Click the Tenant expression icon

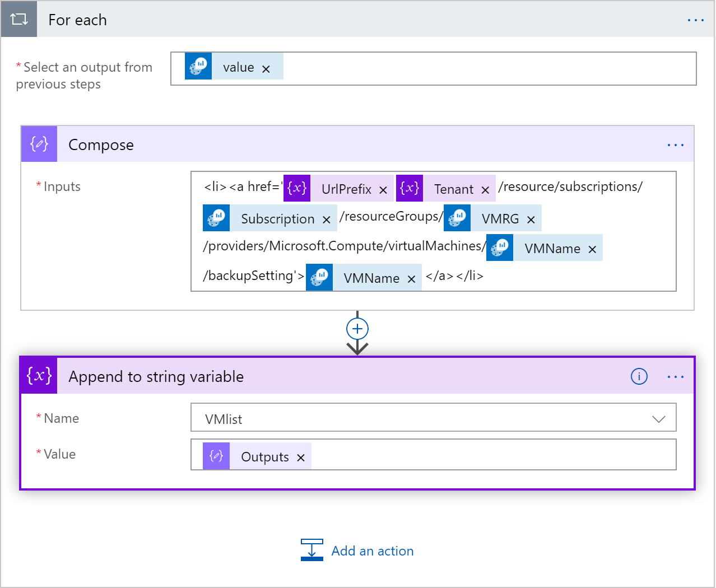coord(410,188)
